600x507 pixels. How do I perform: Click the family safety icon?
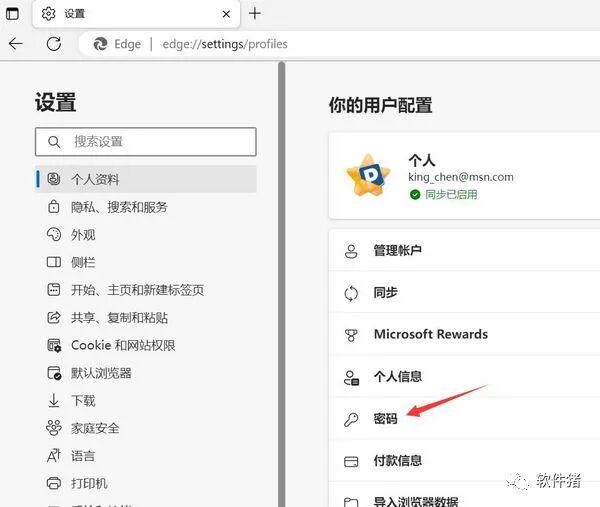tap(54, 428)
